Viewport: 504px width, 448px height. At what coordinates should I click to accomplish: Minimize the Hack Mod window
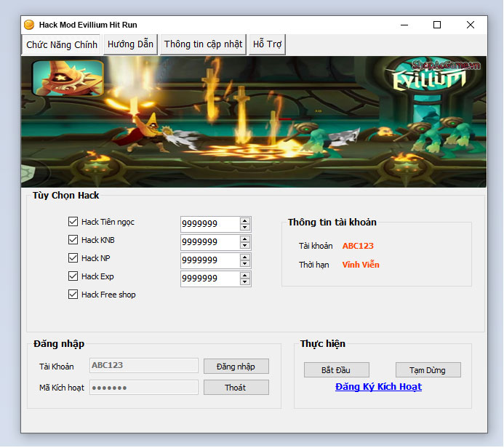pos(404,25)
